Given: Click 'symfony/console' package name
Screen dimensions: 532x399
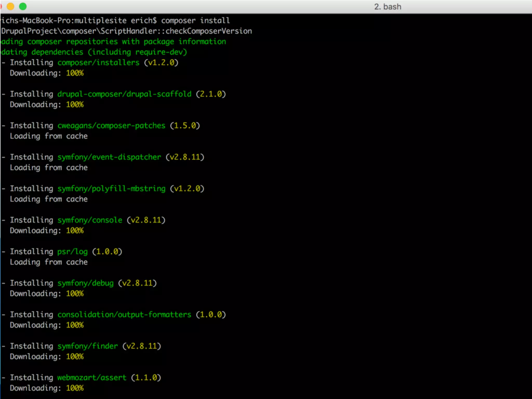Looking at the screenshot, I should (90, 220).
